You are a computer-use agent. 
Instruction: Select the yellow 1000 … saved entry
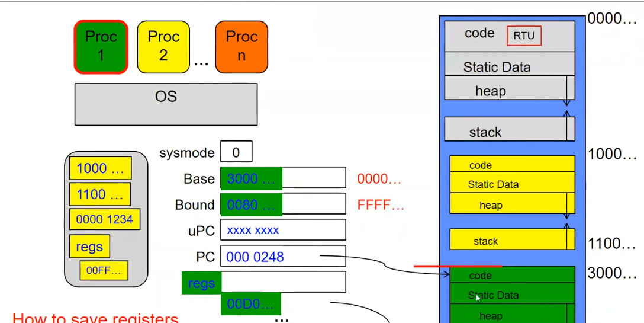[x=100, y=168]
